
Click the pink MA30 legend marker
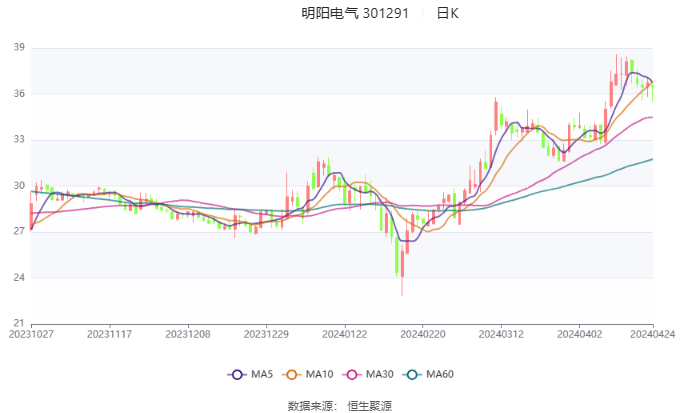point(352,374)
